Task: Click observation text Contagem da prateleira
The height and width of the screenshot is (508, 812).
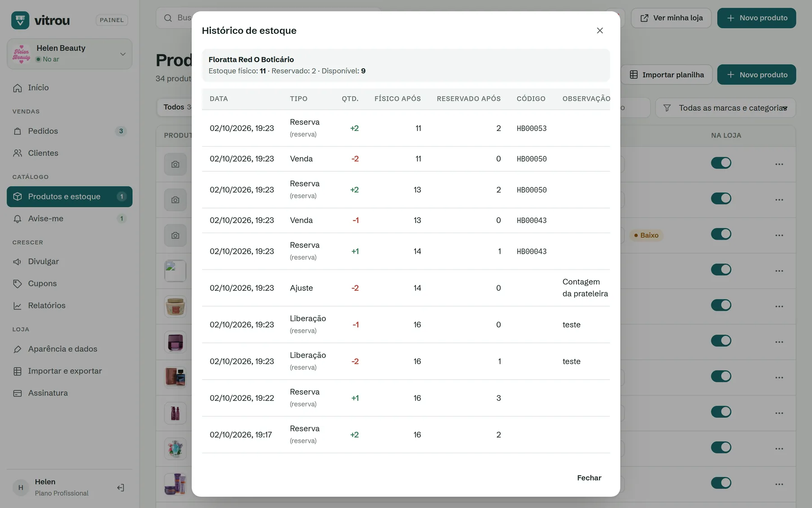Action: pyautogui.click(x=585, y=288)
